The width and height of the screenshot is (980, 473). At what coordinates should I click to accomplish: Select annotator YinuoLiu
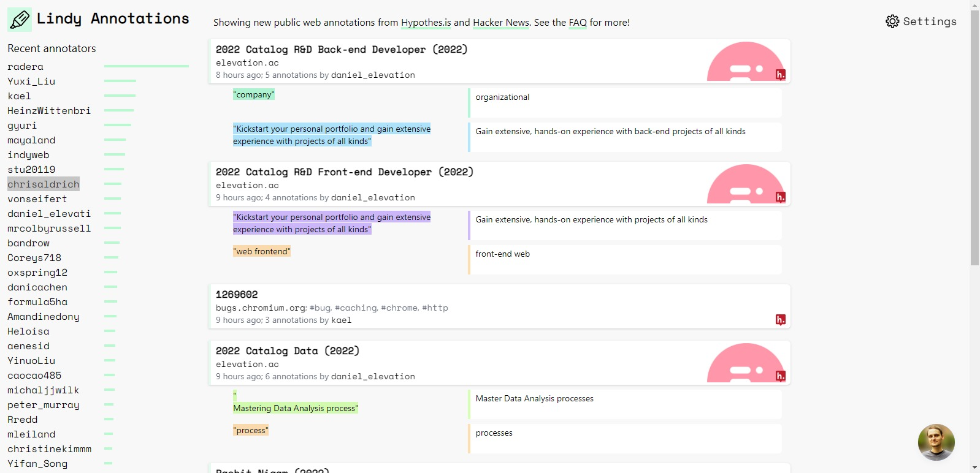tap(31, 361)
